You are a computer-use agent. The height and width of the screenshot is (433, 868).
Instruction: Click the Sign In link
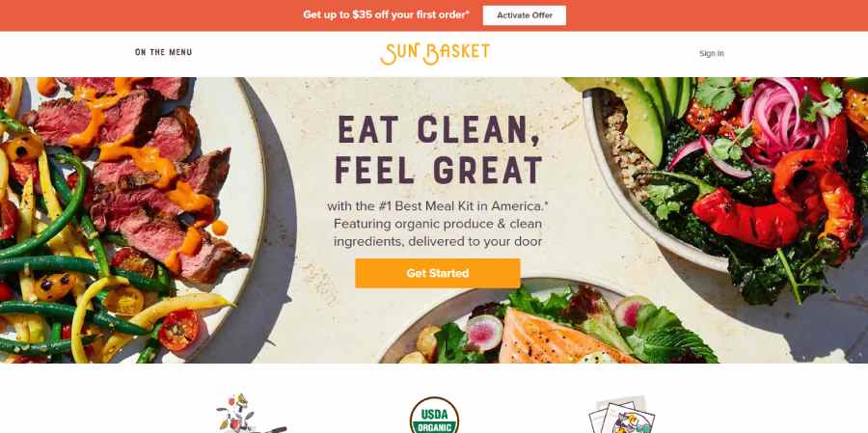(x=712, y=54)
